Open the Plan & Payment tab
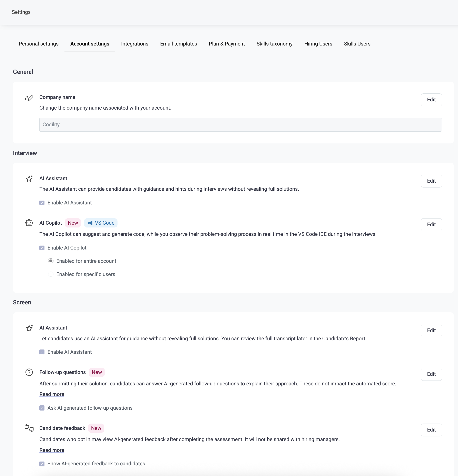The width and height of the screenshot is (458, 476). pyautogui.click(x=227, y=44)
